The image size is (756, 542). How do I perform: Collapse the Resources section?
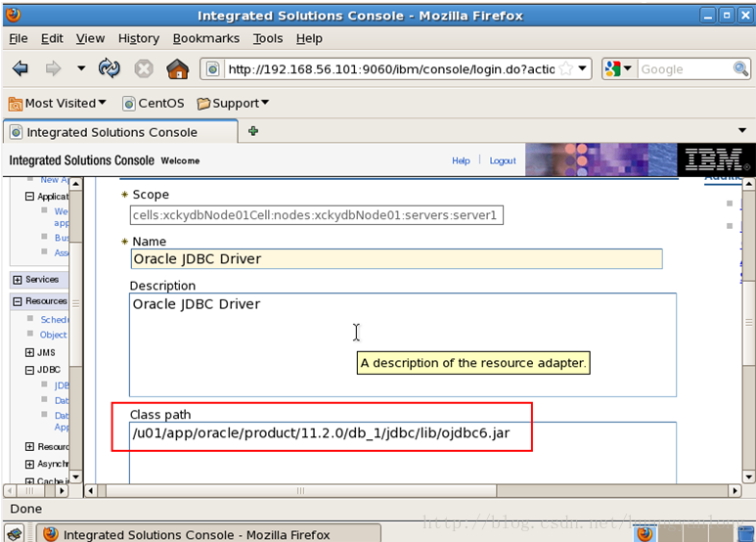pyautogui.click(x=18, y=301)
